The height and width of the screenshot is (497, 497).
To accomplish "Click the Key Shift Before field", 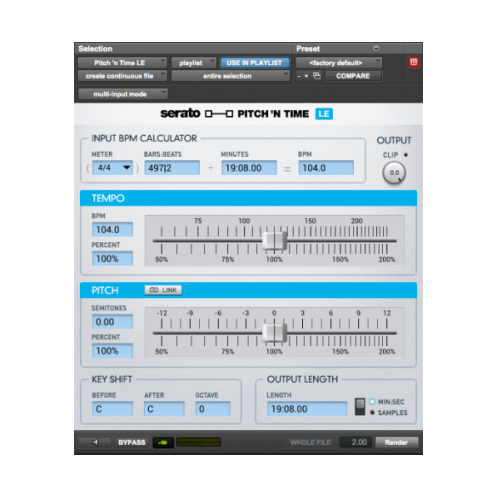I will click(x=112, y=409).
